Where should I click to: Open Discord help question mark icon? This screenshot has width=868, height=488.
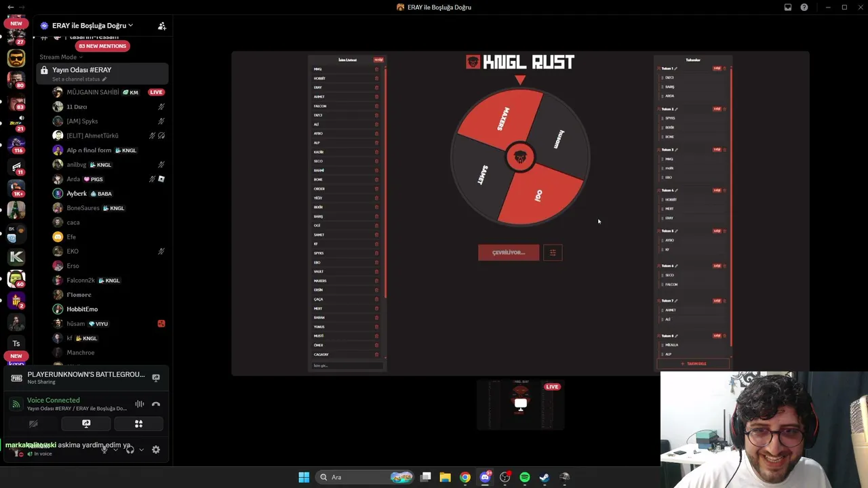[804, 7]
